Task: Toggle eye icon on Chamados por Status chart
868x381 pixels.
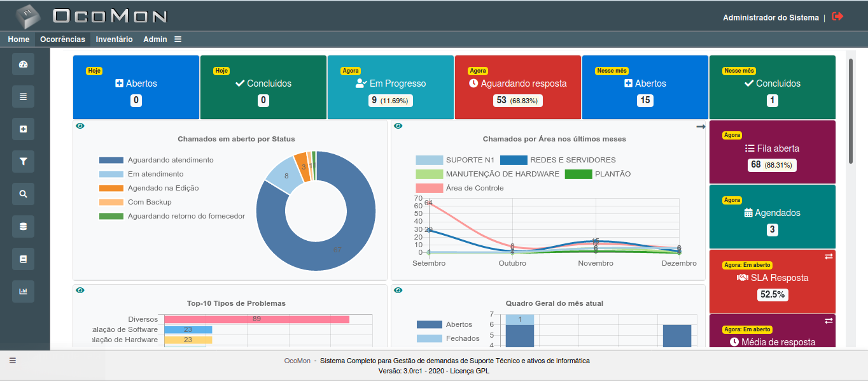Action: click(80, 126)
